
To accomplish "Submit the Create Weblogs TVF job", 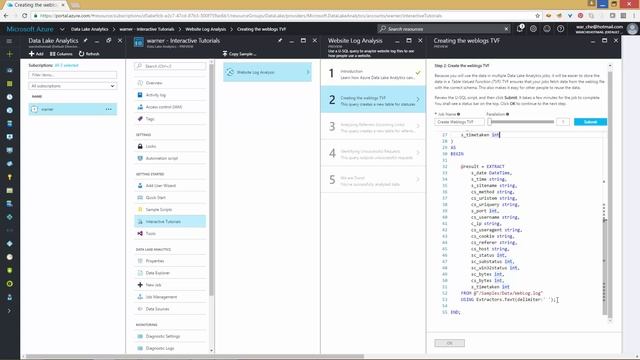I will [x=590, y=122].
